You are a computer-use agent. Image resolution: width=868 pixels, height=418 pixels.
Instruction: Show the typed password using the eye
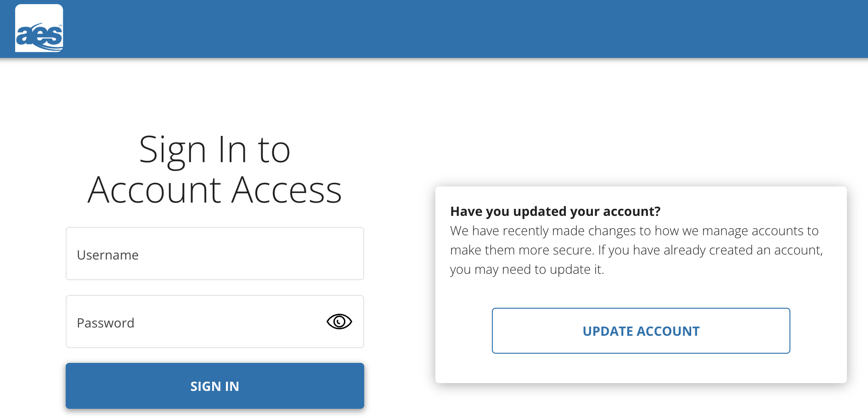(x=339, y=322)
